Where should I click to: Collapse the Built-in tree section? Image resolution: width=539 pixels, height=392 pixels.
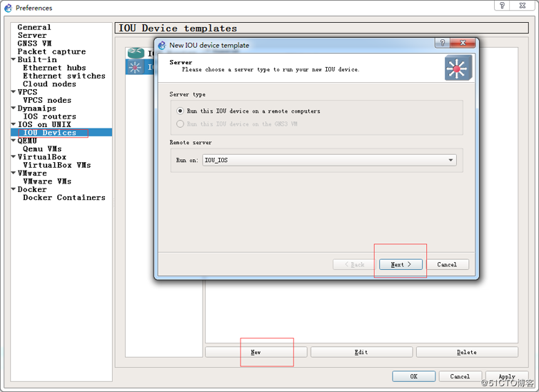[14, 59]
